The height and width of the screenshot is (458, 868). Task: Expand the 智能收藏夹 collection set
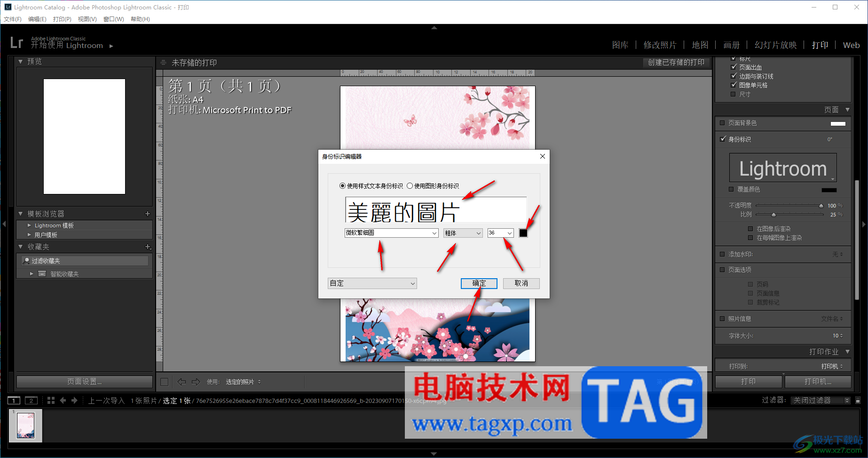(x=32, y=274)
